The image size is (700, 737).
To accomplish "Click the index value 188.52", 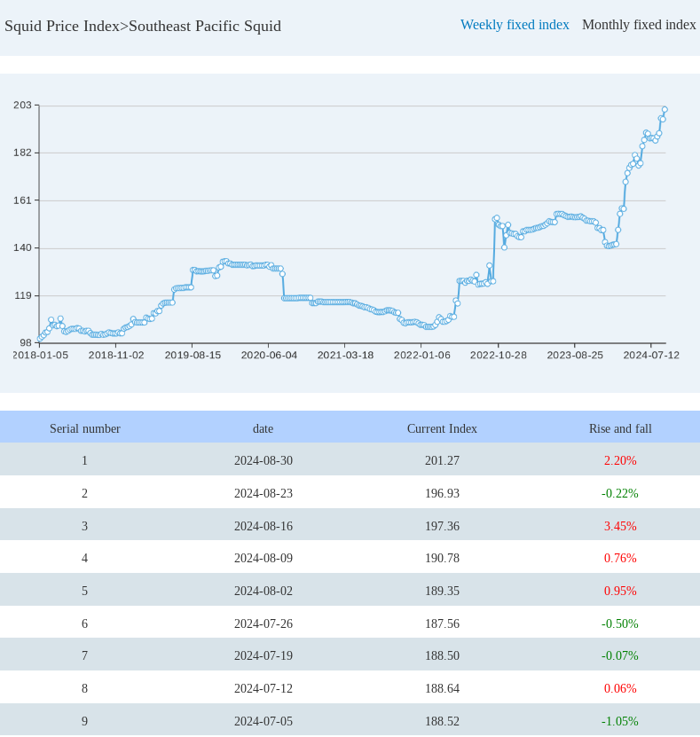I will tap(442, 722).
